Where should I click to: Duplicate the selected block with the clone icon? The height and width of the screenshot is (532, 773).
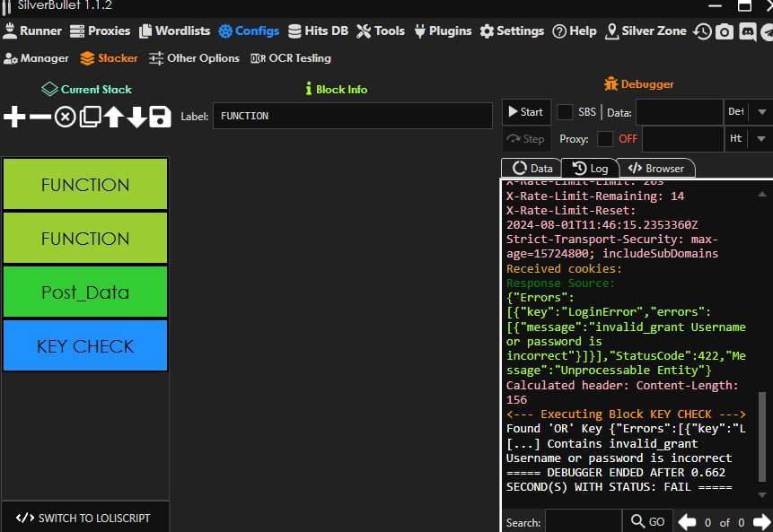89,117
